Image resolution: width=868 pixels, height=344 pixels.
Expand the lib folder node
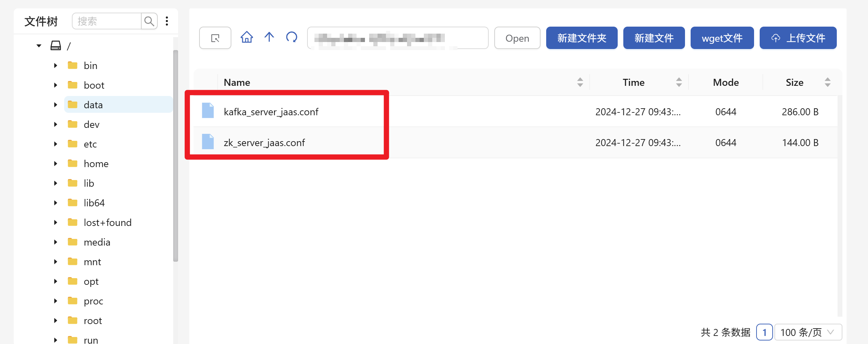[x=55, y=183]
